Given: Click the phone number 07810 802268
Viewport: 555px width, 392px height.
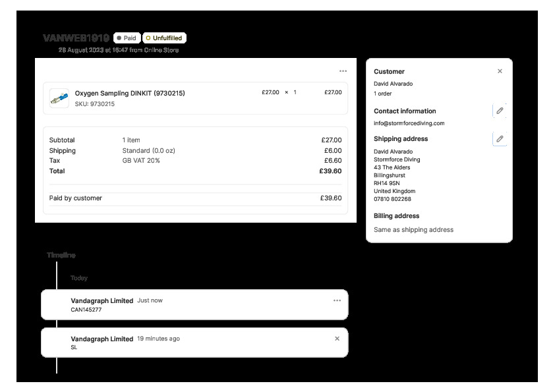Looking at the screenshot, I should click(x=392, y=199).
